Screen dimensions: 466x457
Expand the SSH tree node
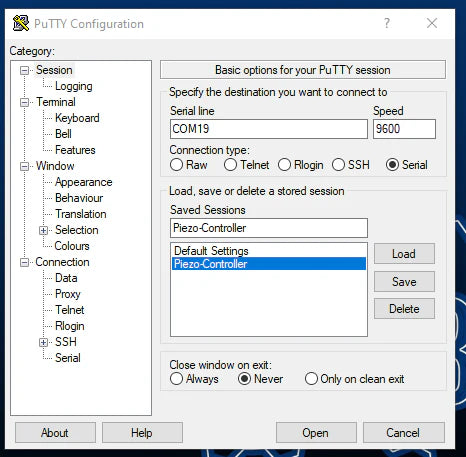43,342
